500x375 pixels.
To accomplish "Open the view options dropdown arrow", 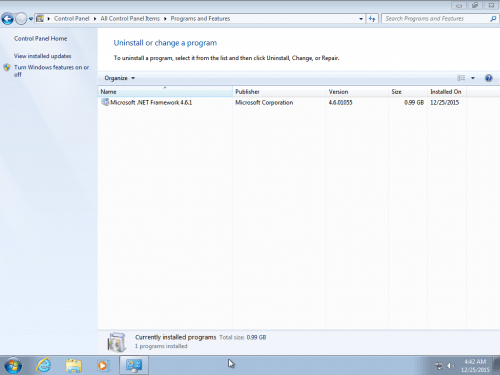I will (473, 78).
